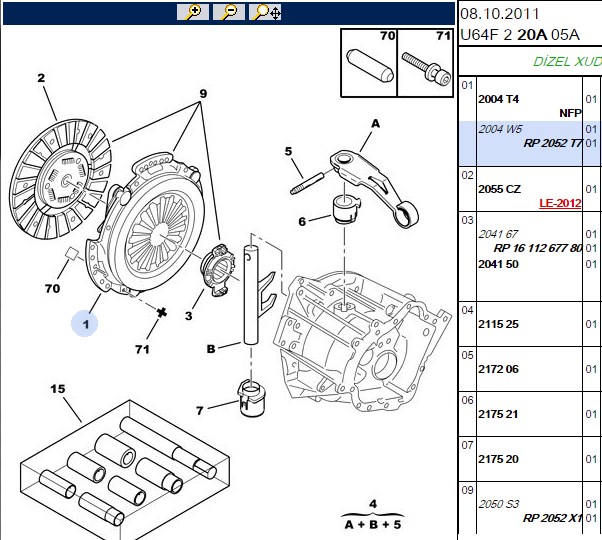Select the zoom and pan magnifier tool
602x540 pixels.
coord(265,12)
